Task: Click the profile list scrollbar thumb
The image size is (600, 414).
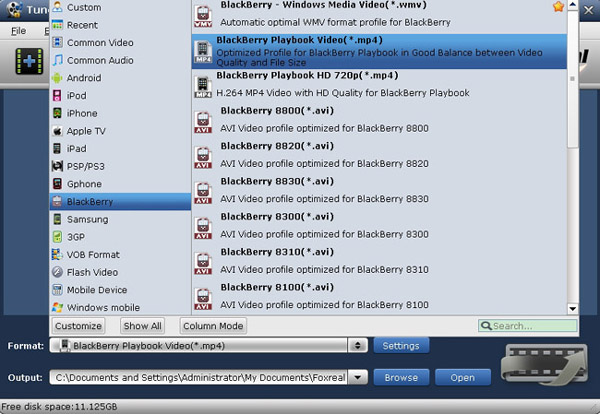Action: click(x=572, y=78)
